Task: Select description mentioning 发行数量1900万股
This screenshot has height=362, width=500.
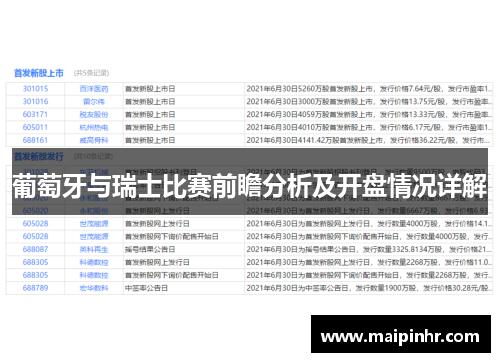Action: click(x=369, y=288)
